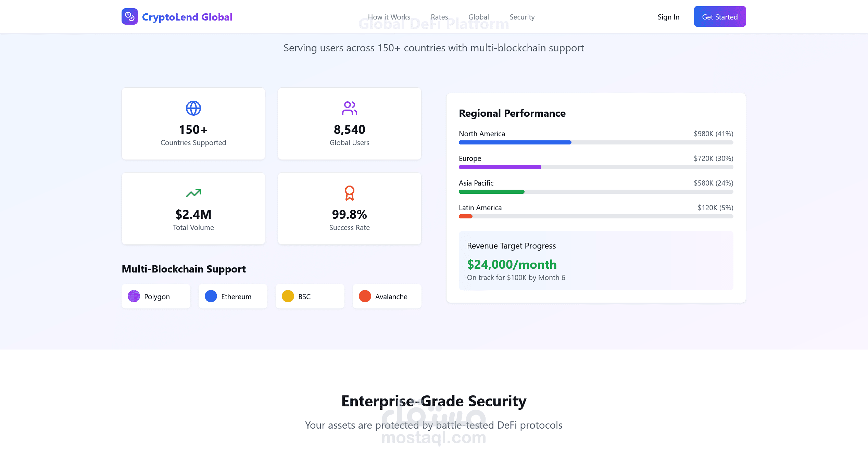868x456 pixels.
Task: Click the globe icon above 150+
Action: pyautogui.click(x=193, y=108)
